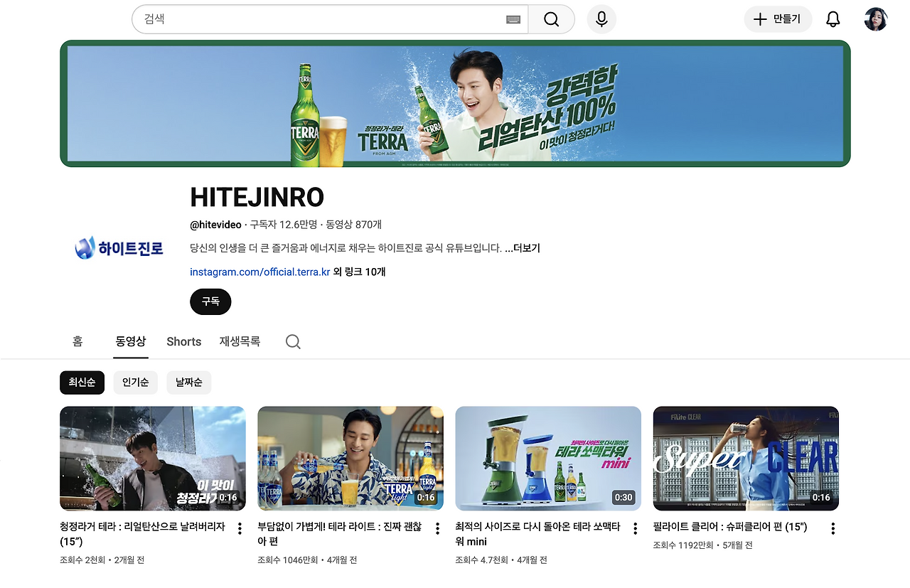Play the 테라 쏘맥타워 mini thumbnail
910x588 pixels.
(548, 459)
